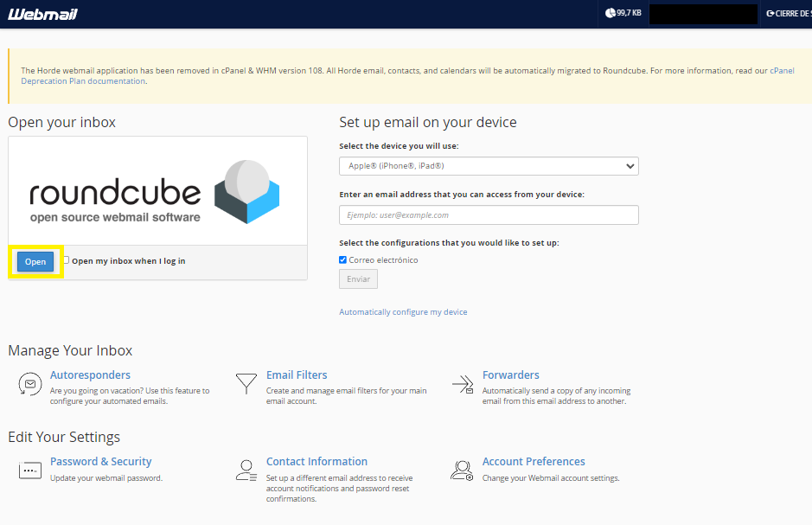812x525 pixels.
Task: Click the Forwarders arrow icon
Action: 463,384
